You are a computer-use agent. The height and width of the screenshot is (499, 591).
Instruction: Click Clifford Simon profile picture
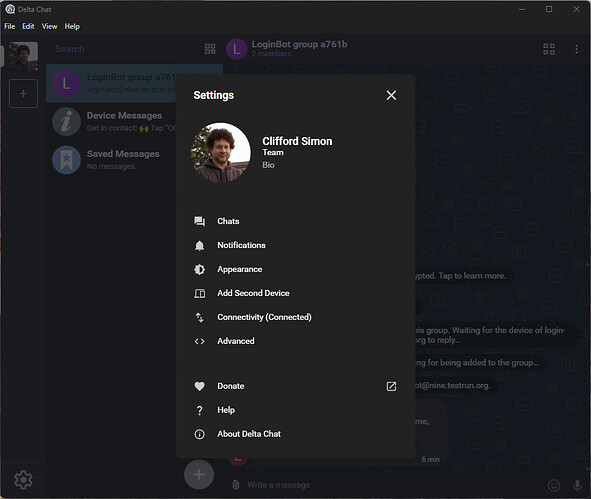(221, 153)
